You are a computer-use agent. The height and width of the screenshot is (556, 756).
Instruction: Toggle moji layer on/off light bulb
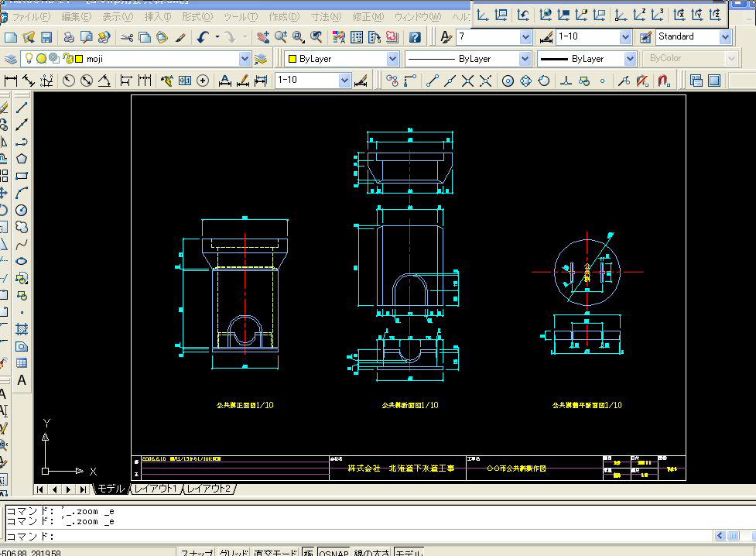(29, 58)
